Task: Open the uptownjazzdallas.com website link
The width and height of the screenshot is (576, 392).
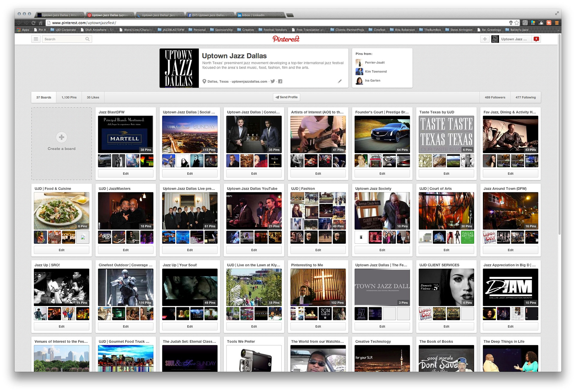Action: coord(249,82)
